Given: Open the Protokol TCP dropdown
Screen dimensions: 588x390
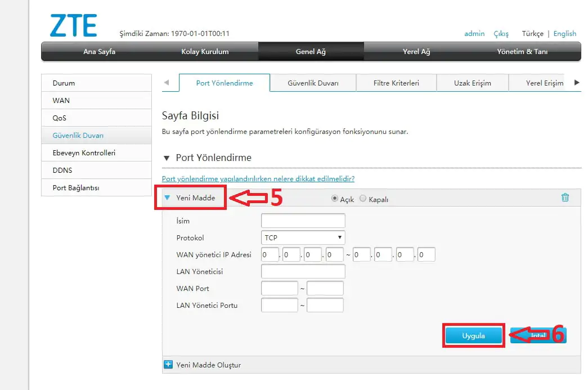Looking at the screenshot, I should (x=303, y=237).
